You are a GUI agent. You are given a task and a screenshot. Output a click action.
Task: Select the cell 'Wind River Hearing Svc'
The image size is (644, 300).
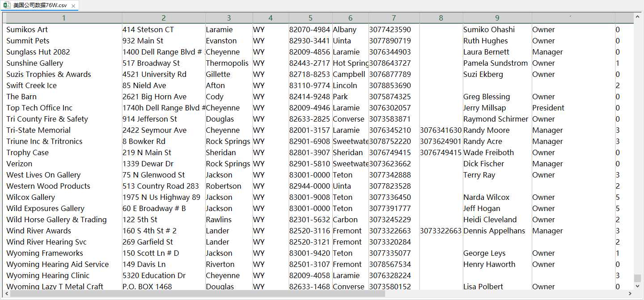coord(64,242)
